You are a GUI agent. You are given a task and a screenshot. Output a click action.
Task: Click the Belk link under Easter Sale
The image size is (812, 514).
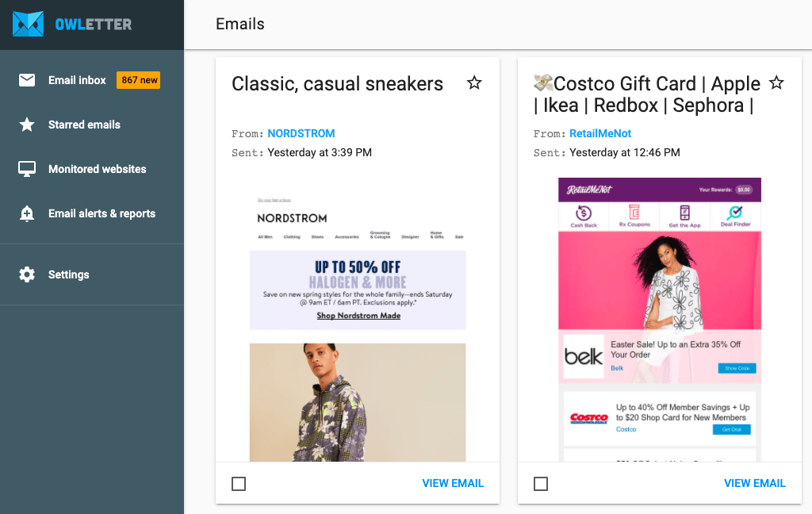pos(617,368)
